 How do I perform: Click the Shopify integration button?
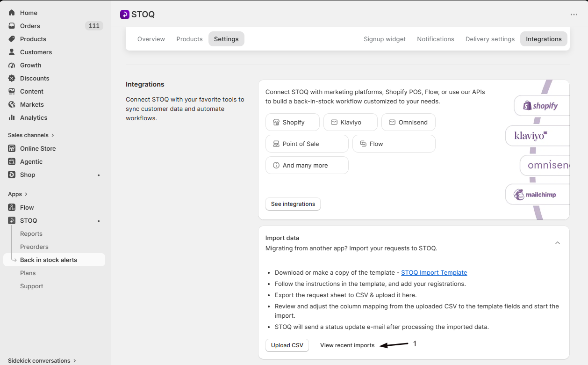(293, 122)
